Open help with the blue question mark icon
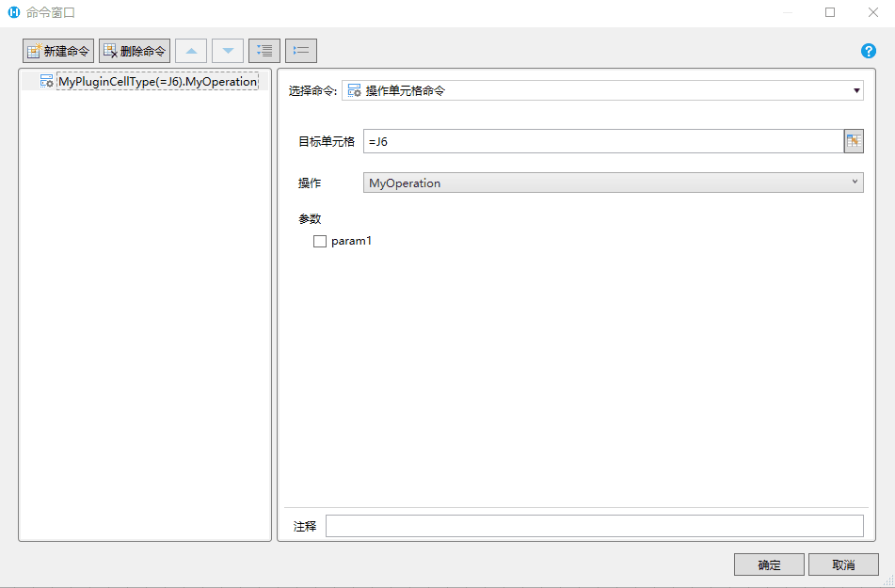 point(868,51)
